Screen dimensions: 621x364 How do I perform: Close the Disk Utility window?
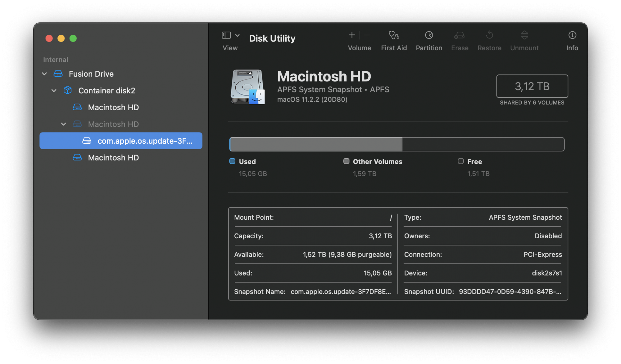[x=49, y=38]
